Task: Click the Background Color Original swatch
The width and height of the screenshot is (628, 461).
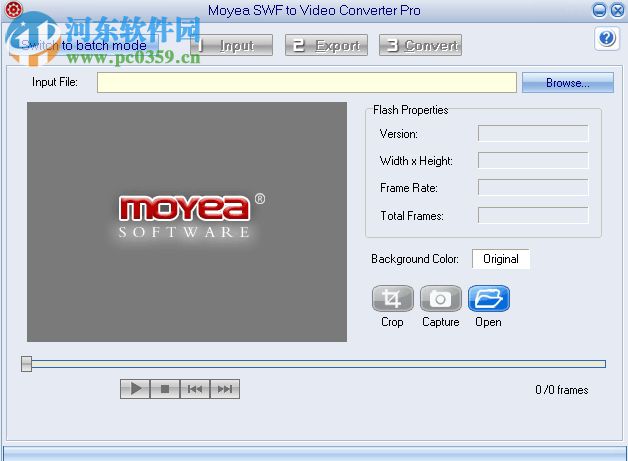Action: pyautogui.click(x=501, y=259)
